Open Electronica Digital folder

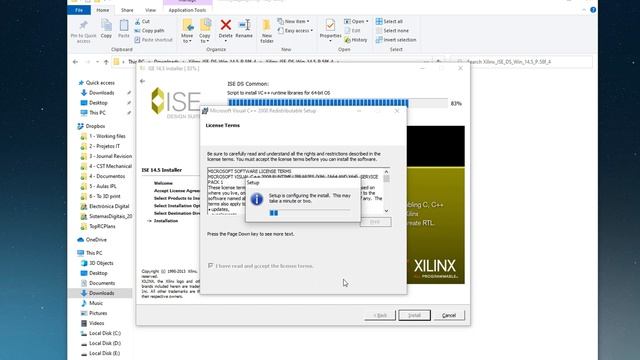(x=109, y=206)
